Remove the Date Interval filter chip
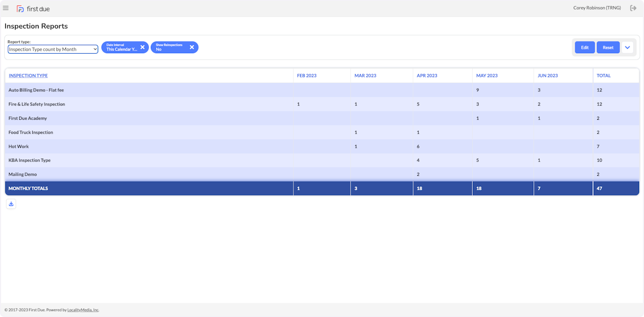Screen dimensions: 644x317 pyautogui.click(x=142, y=47)
